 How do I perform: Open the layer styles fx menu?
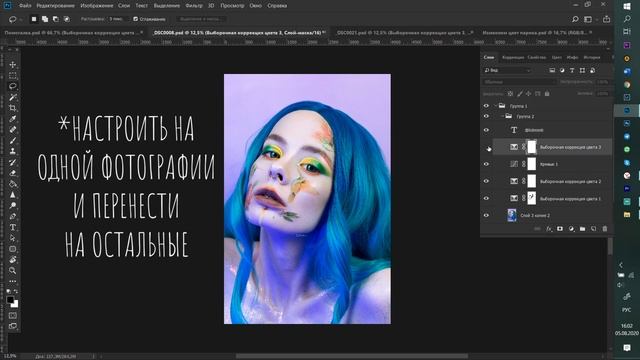pyautogui.click(x=549, y=229)
